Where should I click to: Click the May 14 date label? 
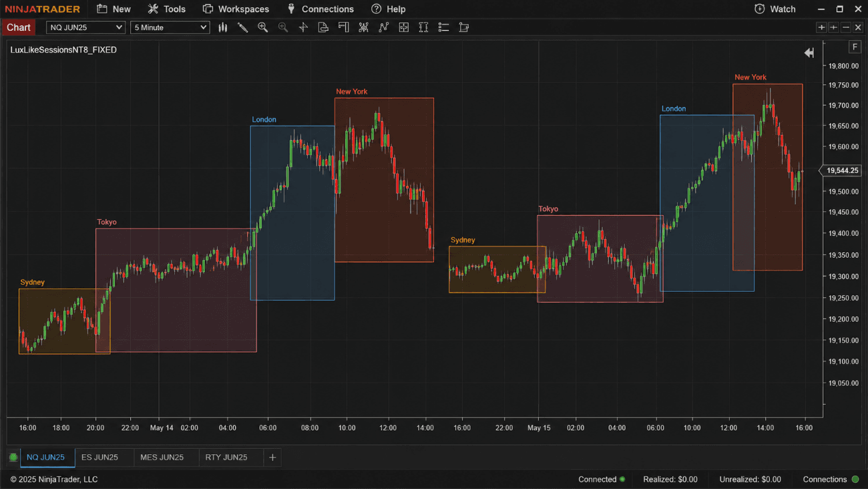(x=162, y=428)
